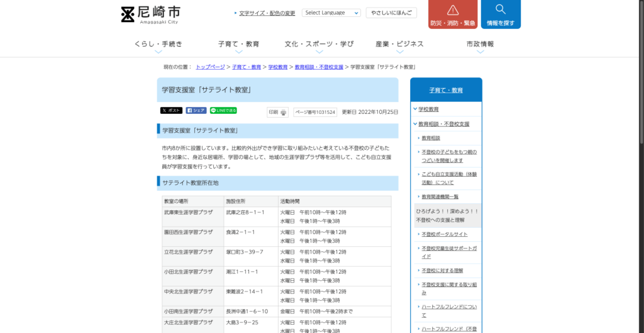The width and height of the screenshot is (644, 333).
Task: Open こども自立支援活動（体験活動）について link
Action: [x=449, y=178]
